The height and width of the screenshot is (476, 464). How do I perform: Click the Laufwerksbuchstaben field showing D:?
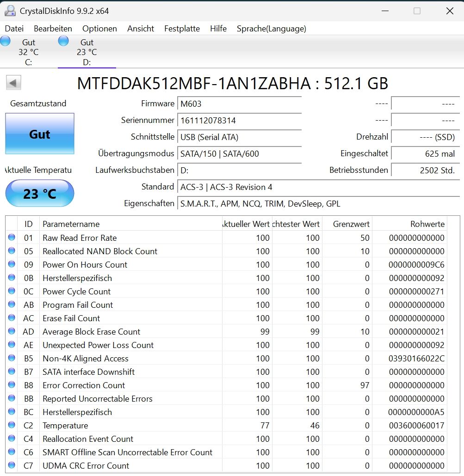coord(240,171)
